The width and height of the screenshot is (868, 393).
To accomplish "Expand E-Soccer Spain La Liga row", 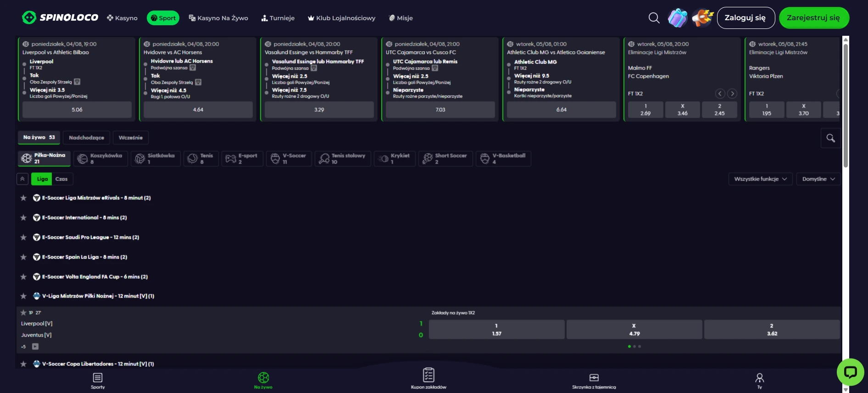I will (x=428, y=257).
